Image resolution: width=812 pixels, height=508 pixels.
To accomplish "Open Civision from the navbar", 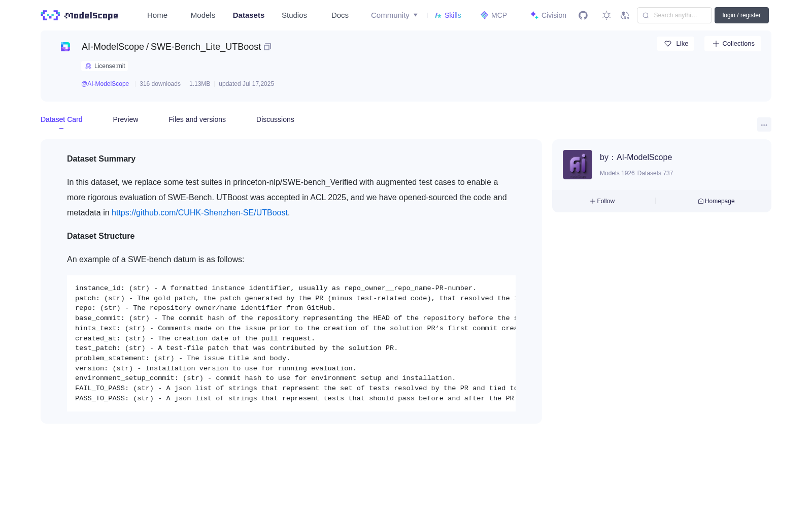I will pyautogui.click(x=548, y=15).
